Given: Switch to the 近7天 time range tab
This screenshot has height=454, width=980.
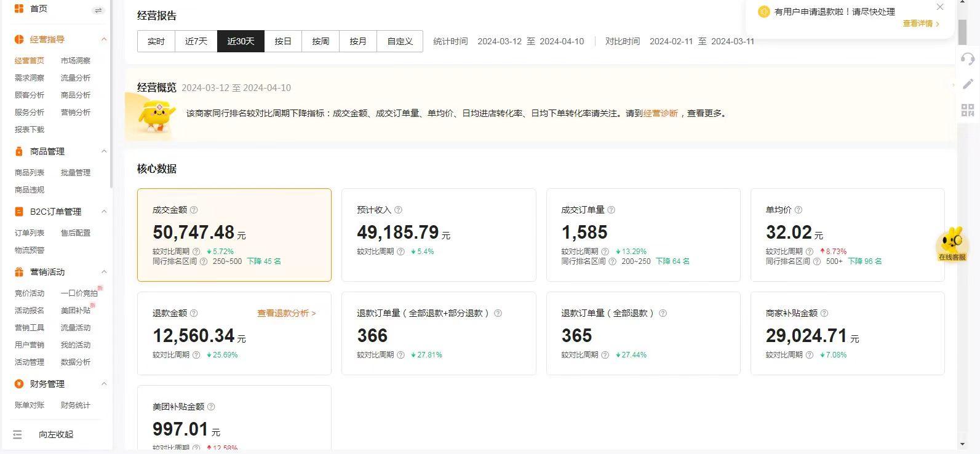Looking at the screenshot, I should point(196,41).
